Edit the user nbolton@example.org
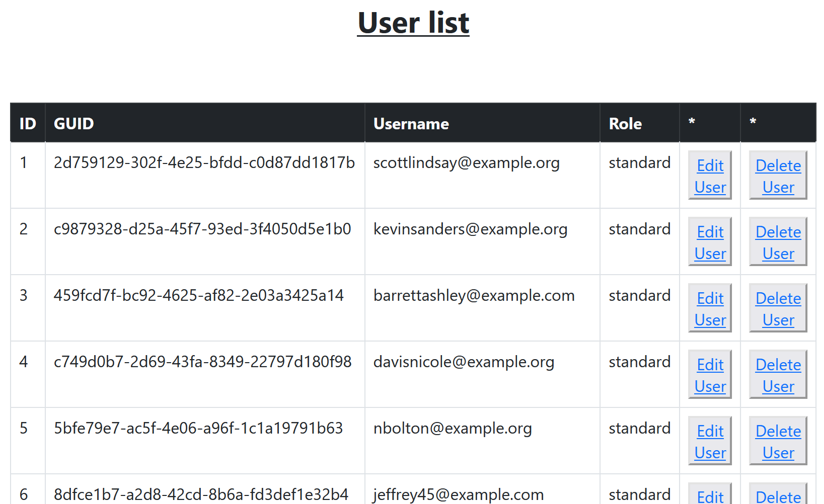This screenshot has height=504, width=824. [x=709, y=441]
